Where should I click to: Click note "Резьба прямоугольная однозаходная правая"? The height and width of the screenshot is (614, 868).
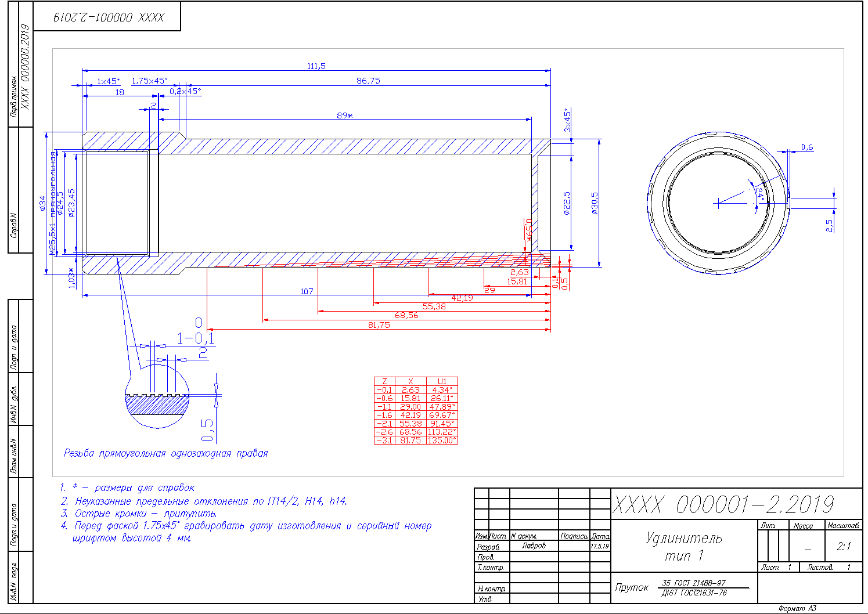pyautogui.click(x=166, y=453)
